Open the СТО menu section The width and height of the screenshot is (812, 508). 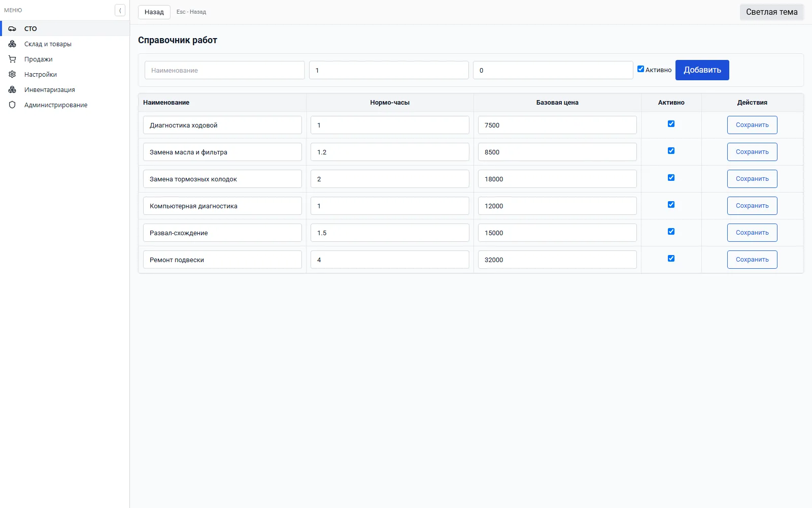pyautogui.click(x=65, y=28)
